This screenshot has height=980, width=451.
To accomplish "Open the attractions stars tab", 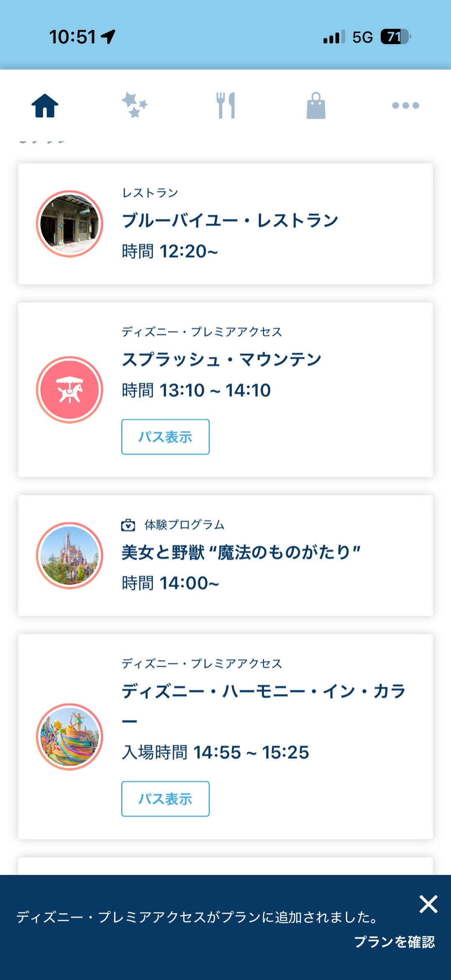I will pyautogui.click(x=134, y=105).
